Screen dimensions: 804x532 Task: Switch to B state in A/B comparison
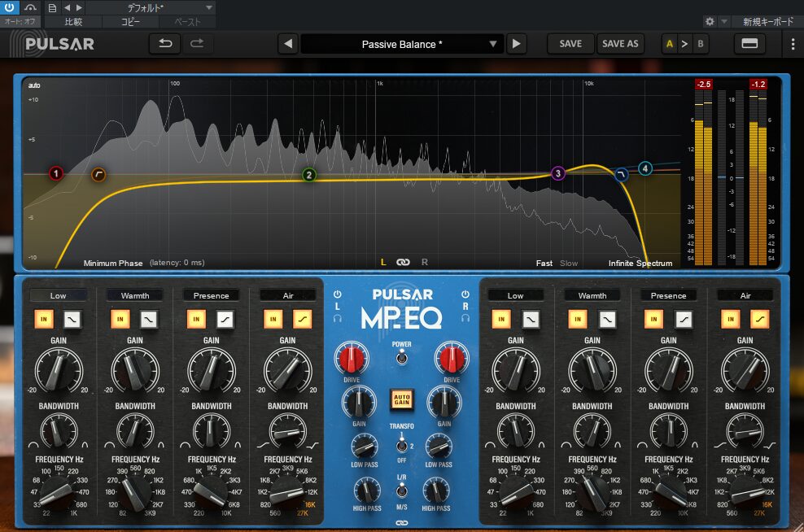coord(699,44)
